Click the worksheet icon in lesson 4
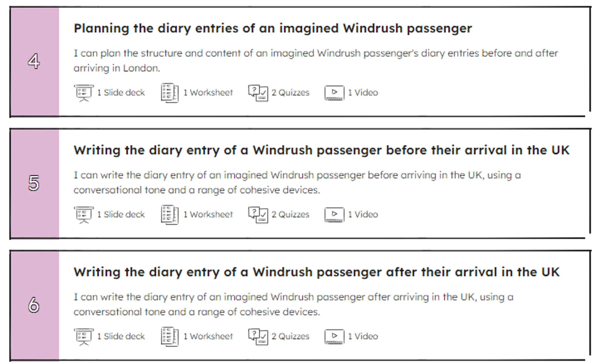The width and height of the screenshot is (599, 364). [x=169, y=93]
